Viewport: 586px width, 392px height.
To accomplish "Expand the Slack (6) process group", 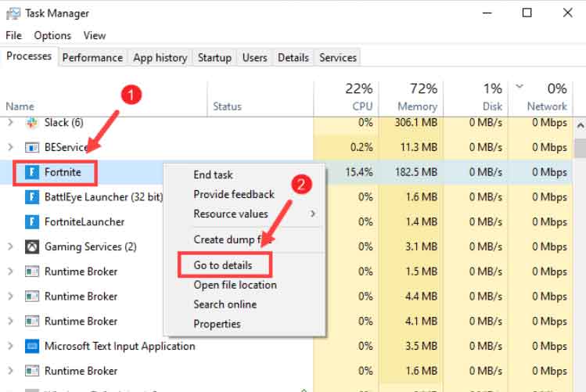I will [10, 123].
